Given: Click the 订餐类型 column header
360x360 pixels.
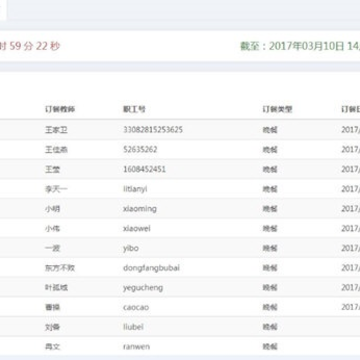Looking at the screenshot, I should pyautogui.click(x=277, y=109).
